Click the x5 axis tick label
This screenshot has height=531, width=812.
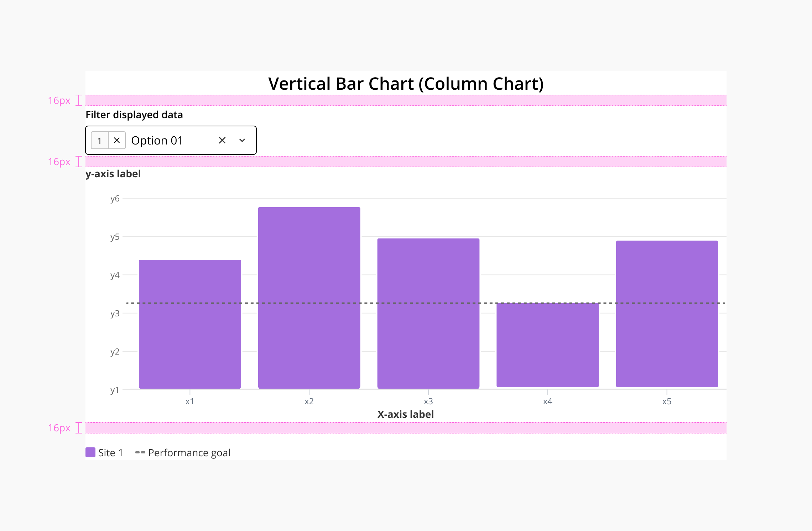[x=667, y=401]
